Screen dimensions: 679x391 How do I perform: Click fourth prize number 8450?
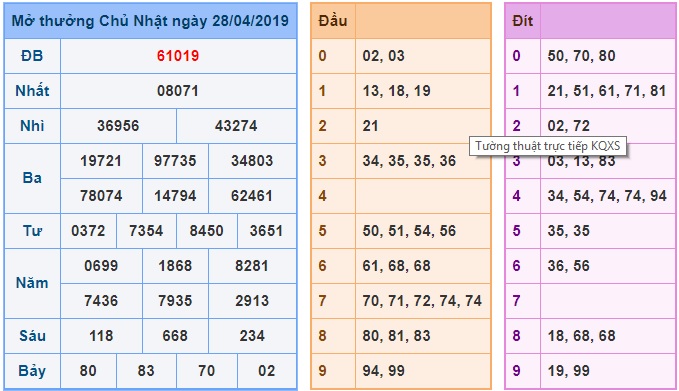point(207,231)
